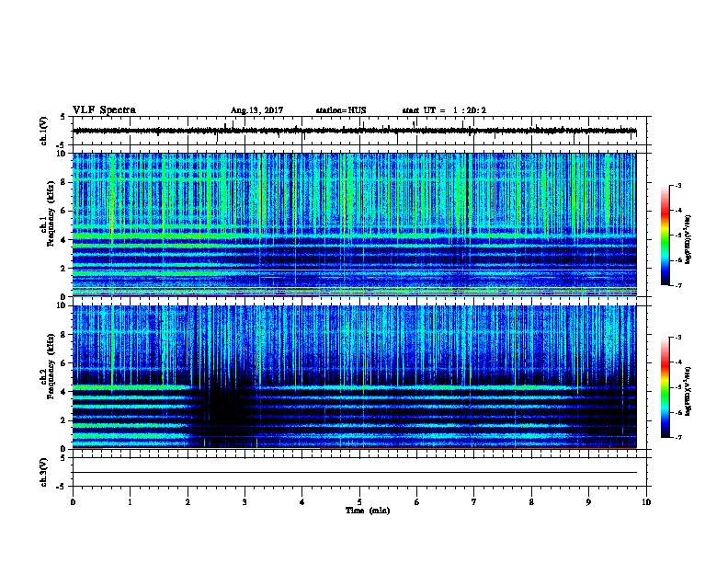Screen dimensions: 728x563
Task: Click the ch.1 spectrogram "10" kHz tick
Action: [62, 154]
